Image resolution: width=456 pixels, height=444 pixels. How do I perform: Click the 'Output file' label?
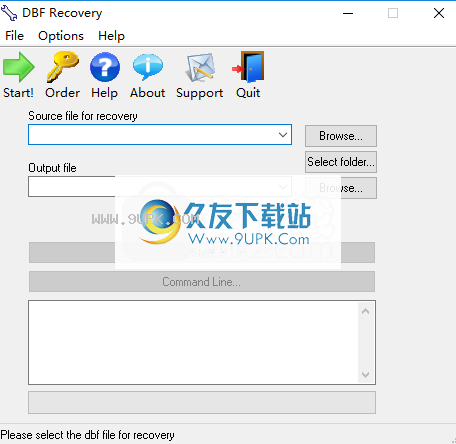[x=52, y=168]
